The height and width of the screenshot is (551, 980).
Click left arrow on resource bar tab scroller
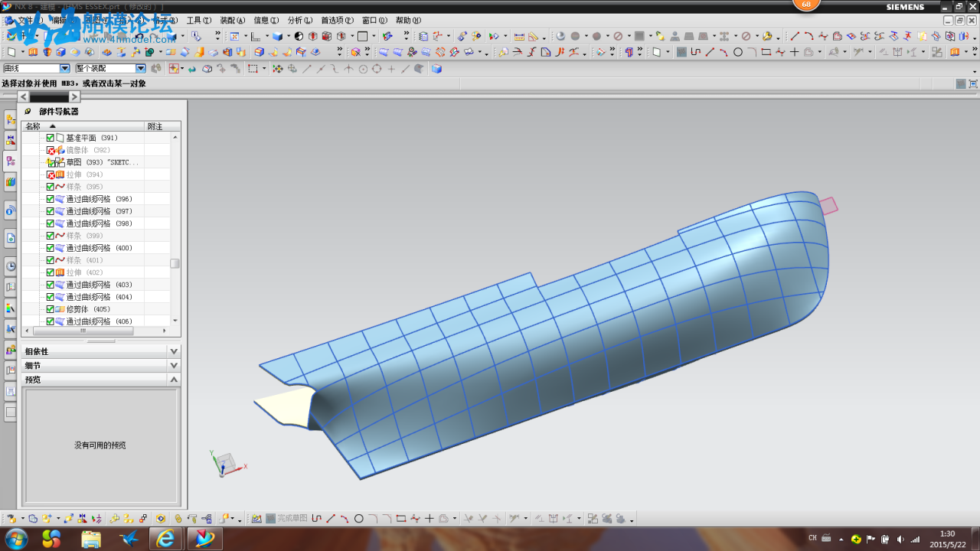click(x=24, y=96)
